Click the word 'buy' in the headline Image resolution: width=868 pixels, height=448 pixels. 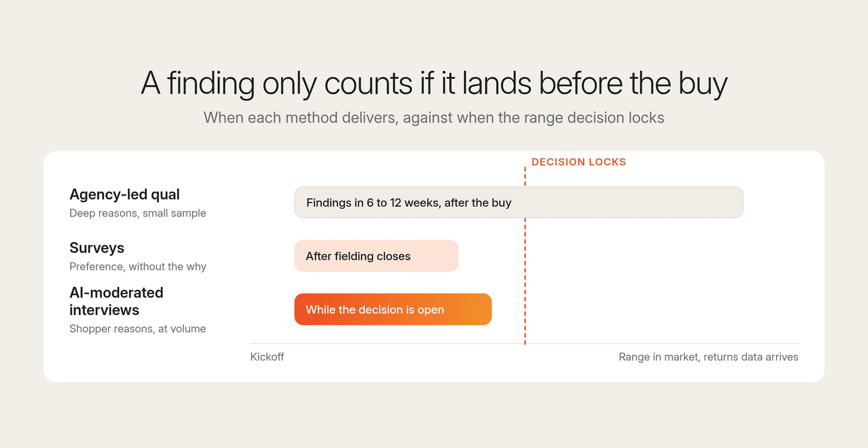[x=703, y=84]
